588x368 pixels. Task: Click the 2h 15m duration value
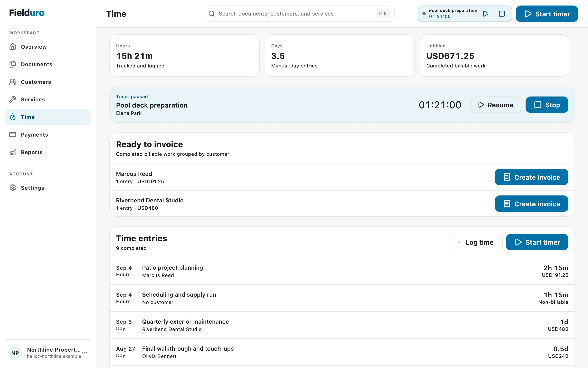[556, 268]
